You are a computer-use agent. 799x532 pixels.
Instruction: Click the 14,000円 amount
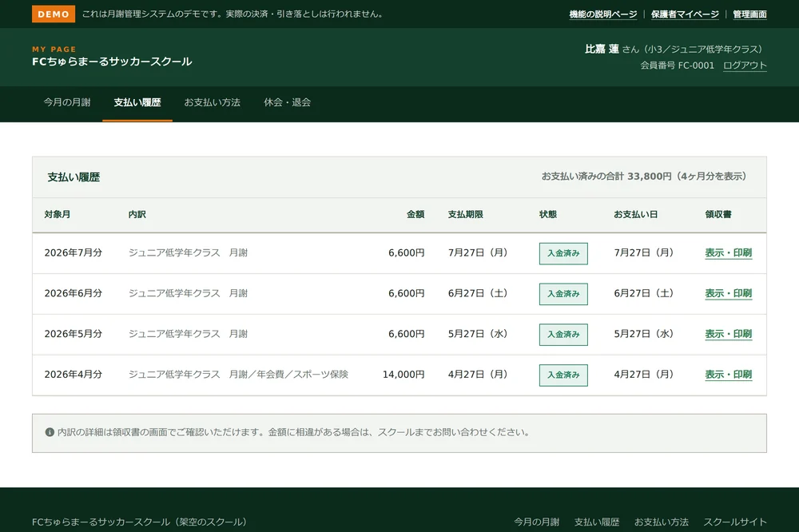coord(403,375)
